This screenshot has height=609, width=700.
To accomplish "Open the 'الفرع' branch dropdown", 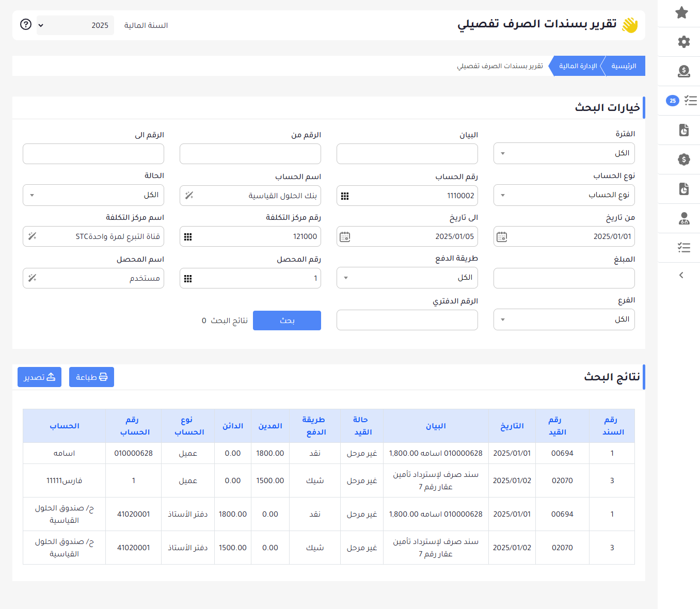I will coord(564,319).
